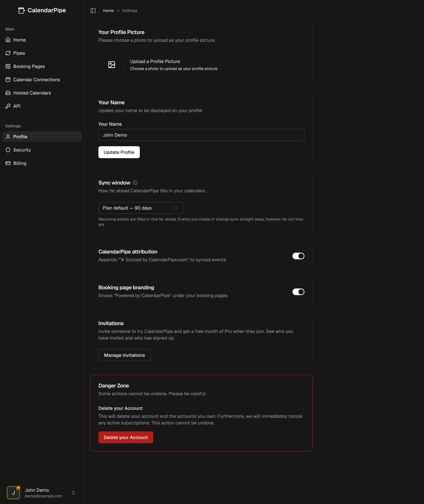Click the J avatar in sidebar footer
Image resolution: width=424 pixels, height=504 pixels.
point(13,492)
